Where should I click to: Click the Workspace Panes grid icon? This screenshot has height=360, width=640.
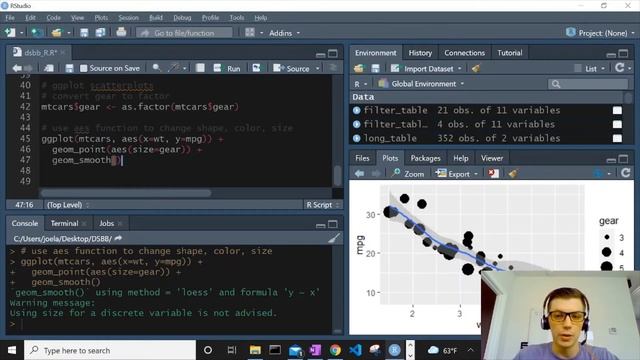click(250, 33)
